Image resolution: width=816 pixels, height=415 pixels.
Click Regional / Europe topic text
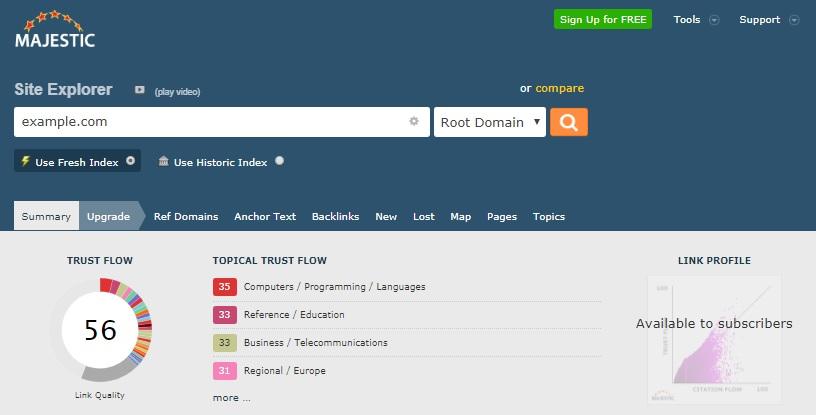click(285, 371)
